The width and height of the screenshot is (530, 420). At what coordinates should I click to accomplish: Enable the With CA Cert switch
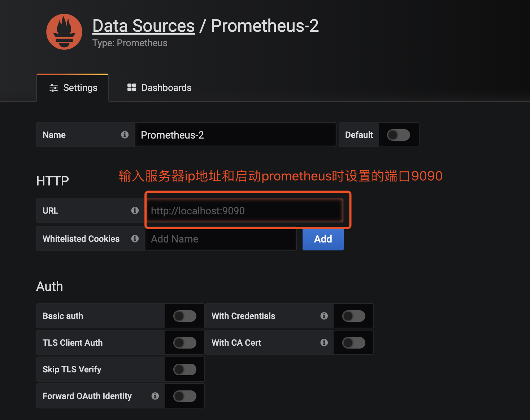coord(354,343)
